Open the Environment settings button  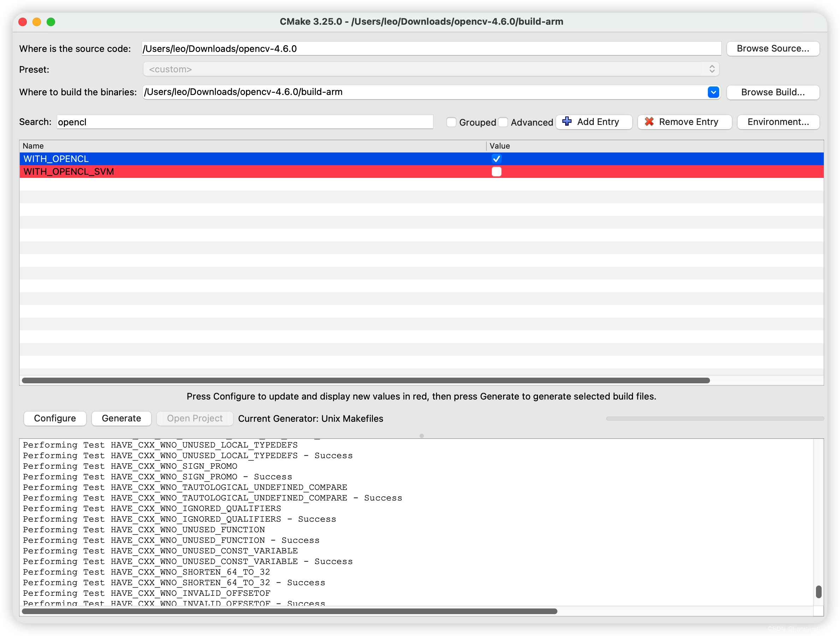[x=778, y=122]
